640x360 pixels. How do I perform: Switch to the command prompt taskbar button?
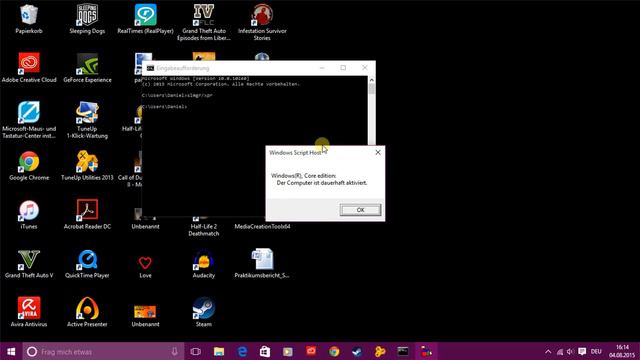[x=403, y=351]
